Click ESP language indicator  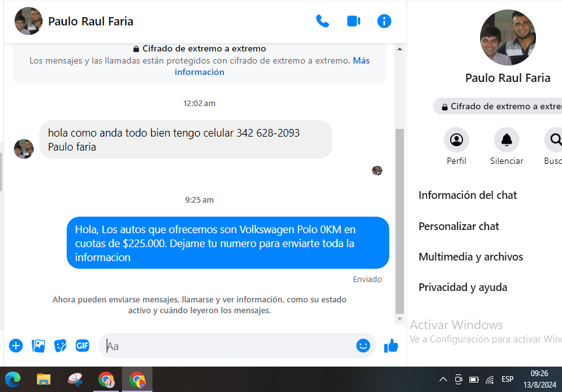507,379
